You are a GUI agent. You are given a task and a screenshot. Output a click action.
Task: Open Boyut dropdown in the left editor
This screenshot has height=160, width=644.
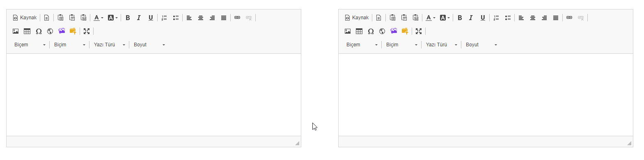tap(149, 45)
